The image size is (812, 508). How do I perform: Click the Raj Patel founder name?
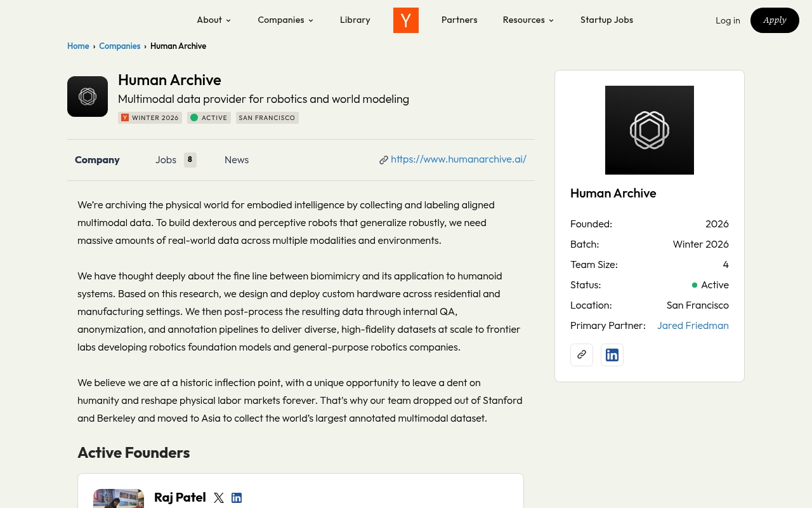(x=180, y=497)
